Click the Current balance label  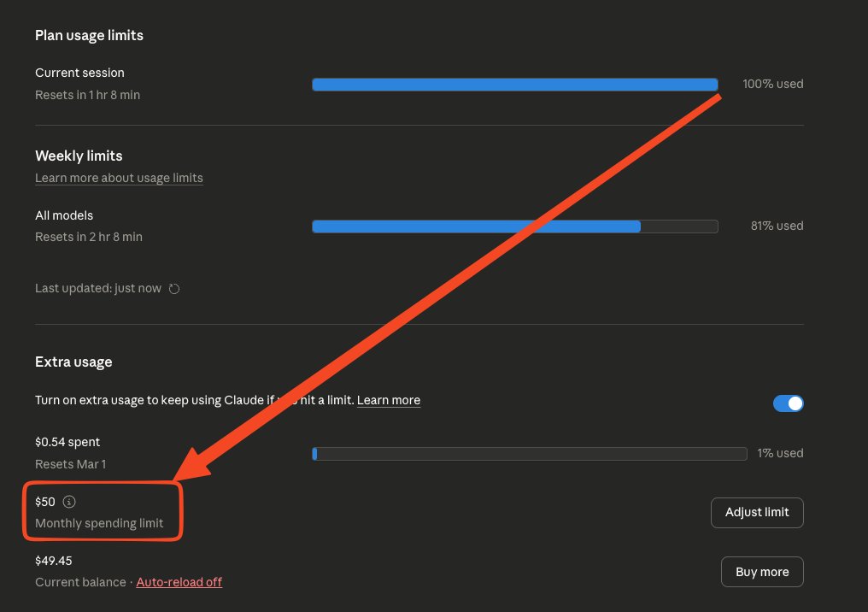(80, 582)
